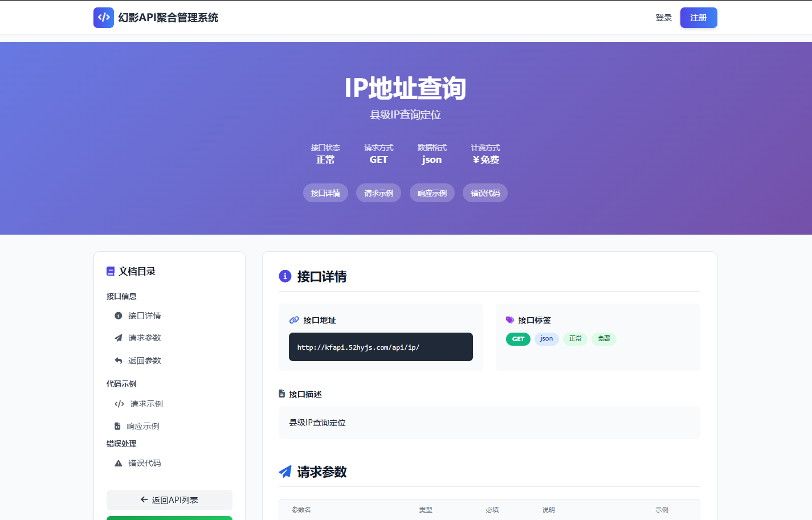Click the document icon next to 接口描述
The width and height of the screenshot is (812, 520).
pos(282,393)
